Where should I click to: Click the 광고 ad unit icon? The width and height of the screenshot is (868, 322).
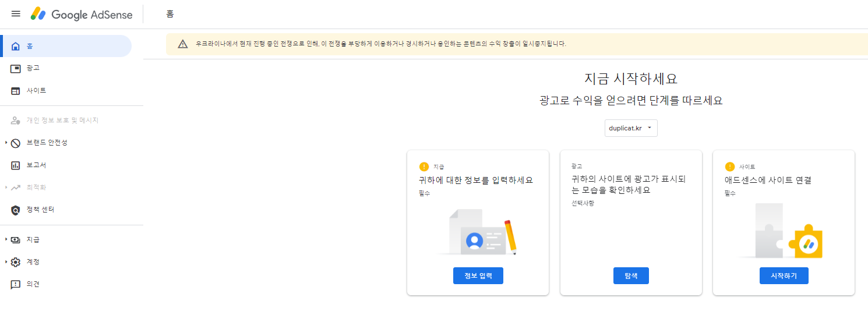click(16, 69)
